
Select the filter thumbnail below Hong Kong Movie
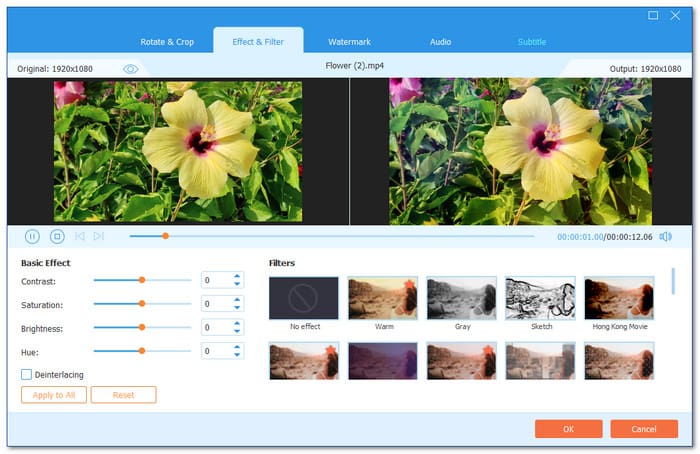click(x=619, y=361)
